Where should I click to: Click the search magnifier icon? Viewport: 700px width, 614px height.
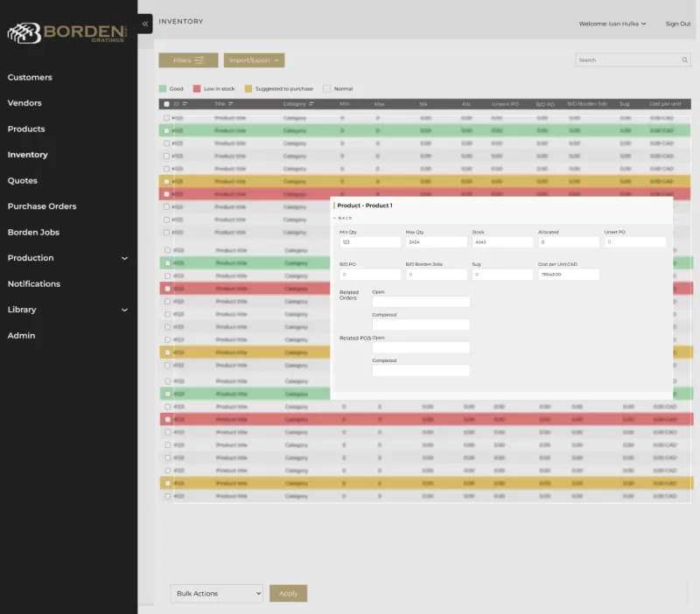pos(684,60)
